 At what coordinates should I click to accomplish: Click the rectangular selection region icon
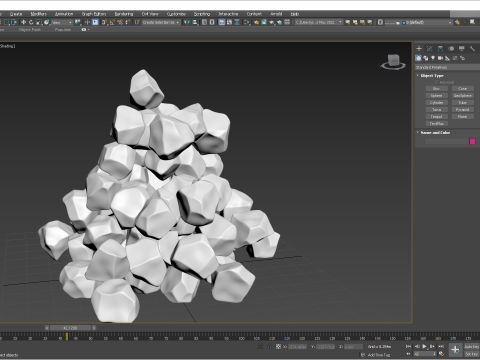coord(7,22)
